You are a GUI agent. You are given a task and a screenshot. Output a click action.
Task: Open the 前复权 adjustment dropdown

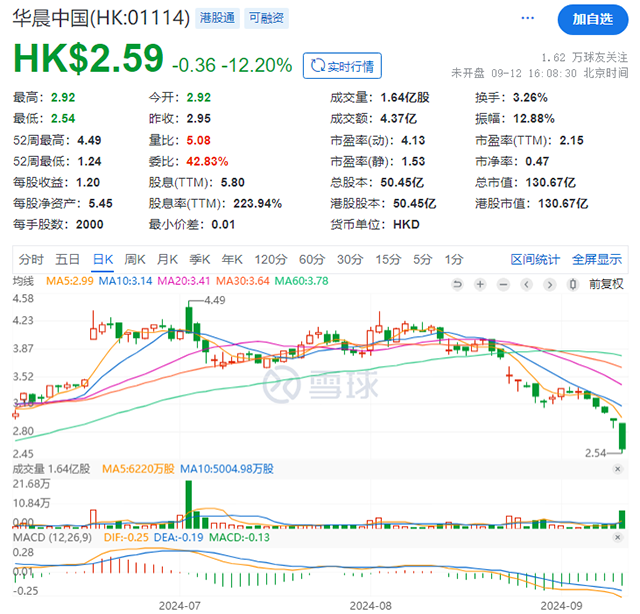(606, 284)
